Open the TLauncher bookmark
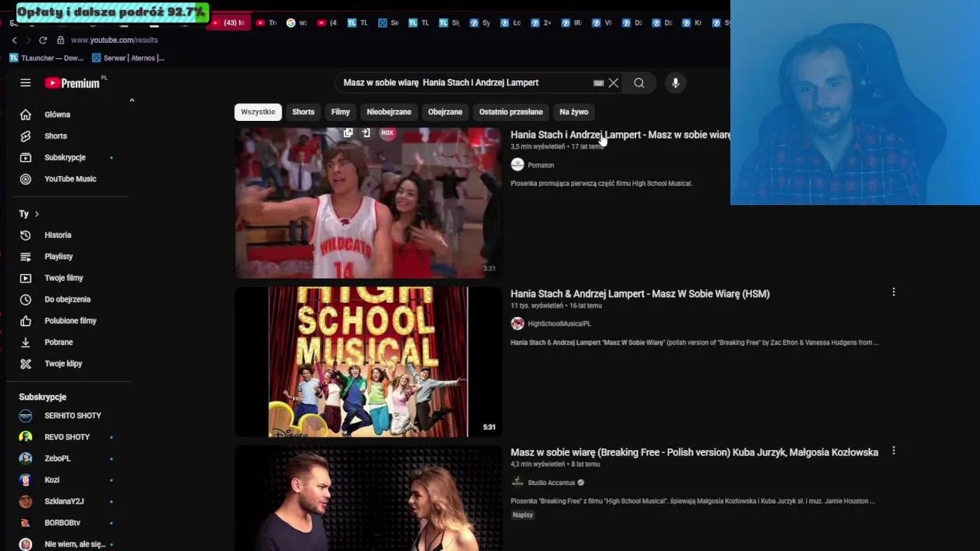 [x=47, y=58]
